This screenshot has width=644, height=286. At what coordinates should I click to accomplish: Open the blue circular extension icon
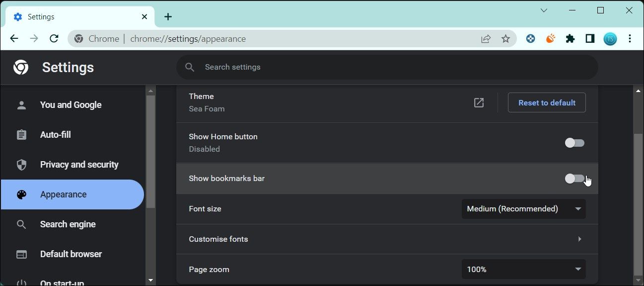point(530,39)
